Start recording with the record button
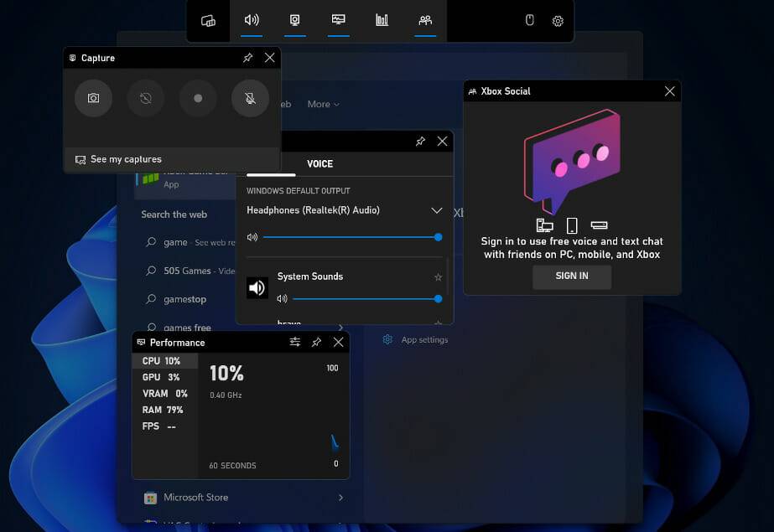 [198, 98]
